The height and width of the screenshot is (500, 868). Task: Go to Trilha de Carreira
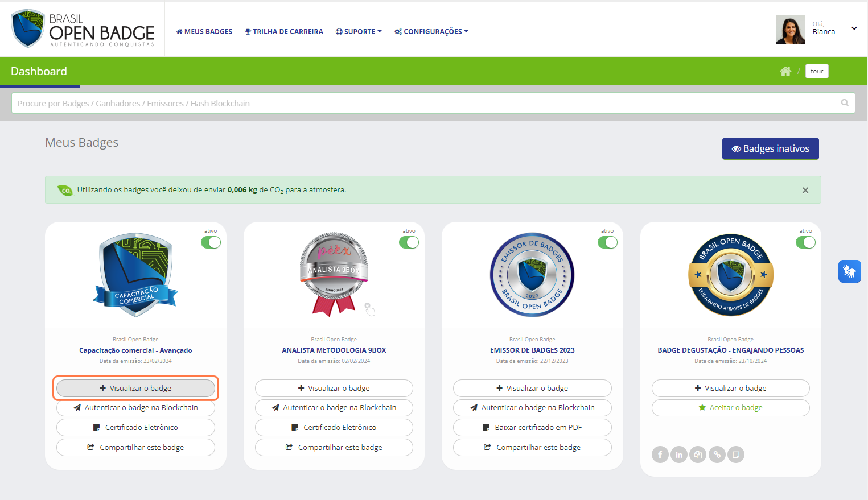click(x=283, y=32)
